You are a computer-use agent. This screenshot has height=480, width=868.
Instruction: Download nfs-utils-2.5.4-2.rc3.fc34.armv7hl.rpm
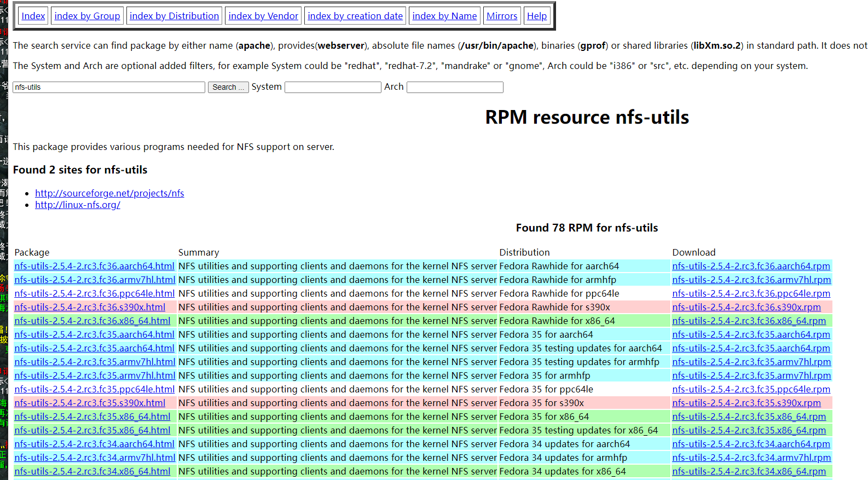pos(751,458)
